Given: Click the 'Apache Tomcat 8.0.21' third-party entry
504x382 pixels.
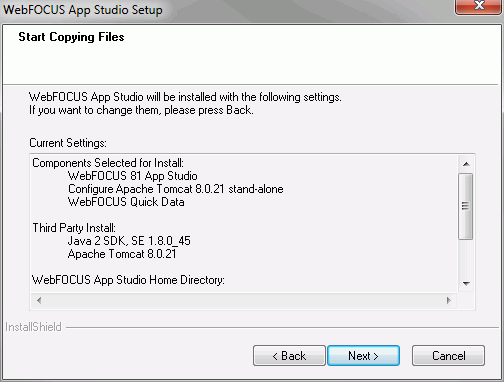Looking at the screenshot, I should coord(122,254).
